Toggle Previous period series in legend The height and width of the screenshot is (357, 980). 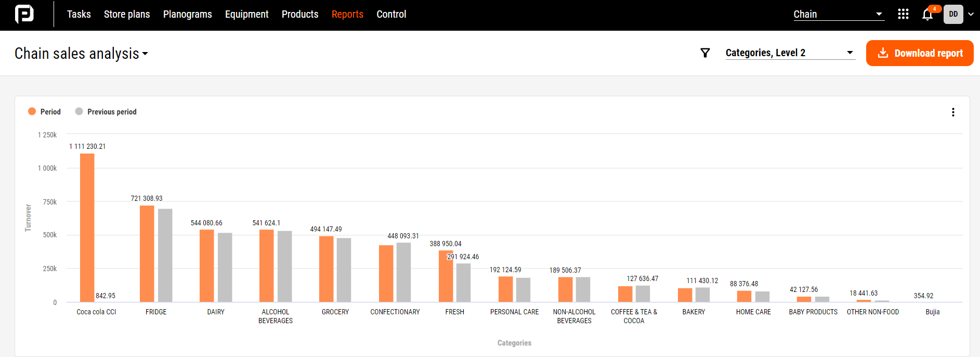[x=106, y=112]
